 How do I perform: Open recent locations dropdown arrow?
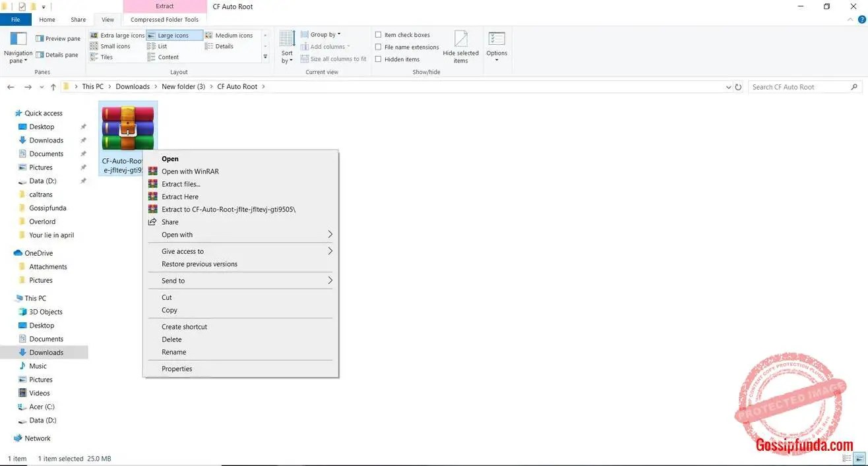click(x=41, y=87)
